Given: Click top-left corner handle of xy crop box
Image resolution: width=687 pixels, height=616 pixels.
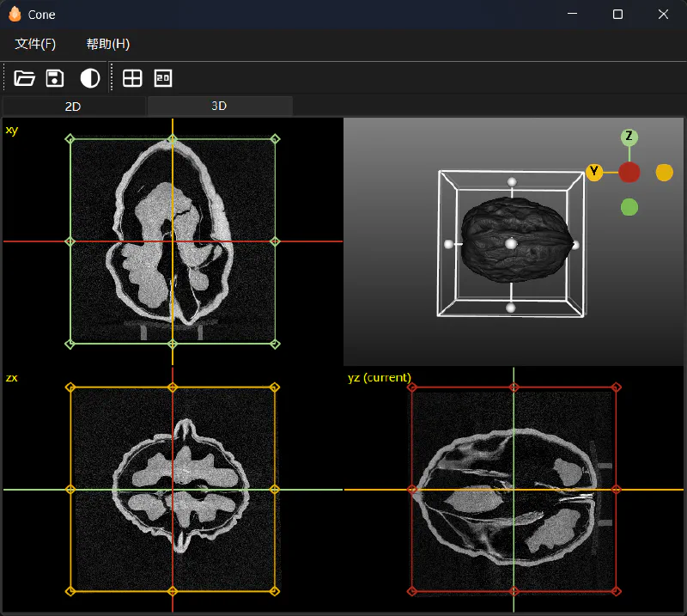Looking at the screenshot, I should click(x=70, y=138).
